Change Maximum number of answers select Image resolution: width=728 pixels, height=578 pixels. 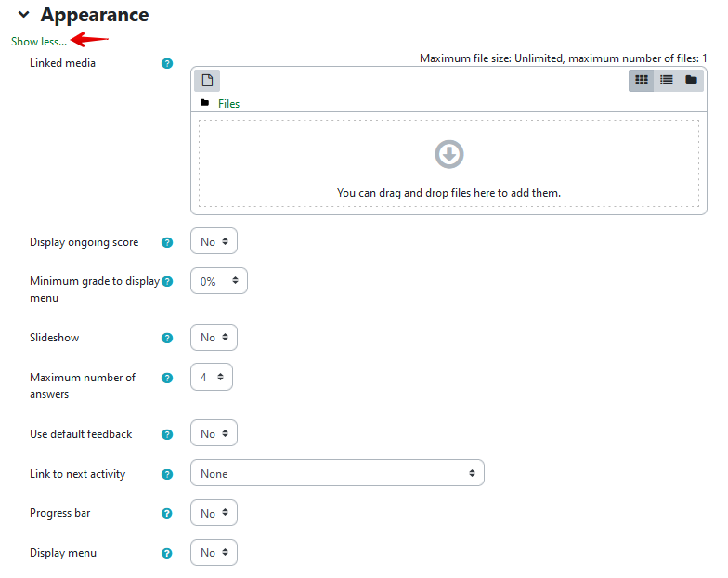pyautogui.click(x=211, y=378)
